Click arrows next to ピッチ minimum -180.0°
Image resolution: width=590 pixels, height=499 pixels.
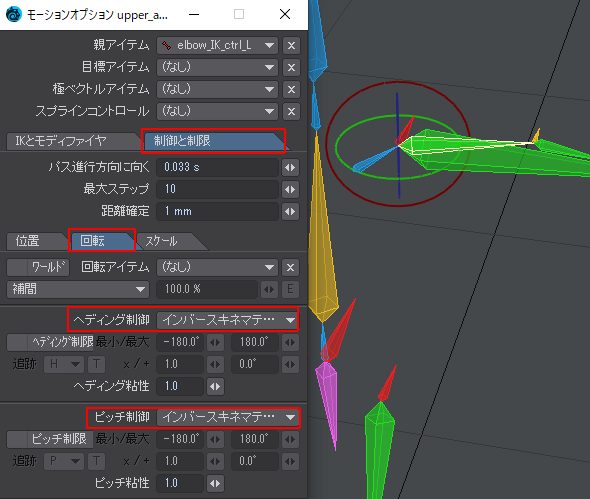tap(215, 439)
